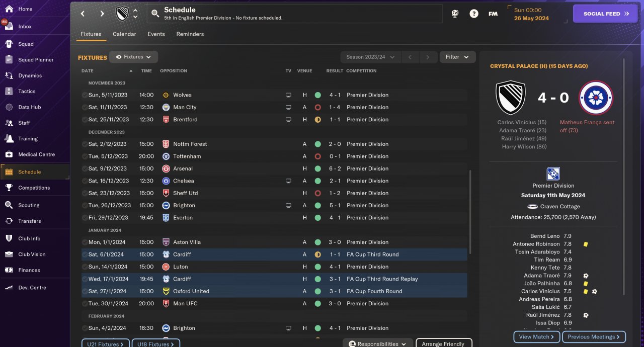
Task: Expand the Fixtures view dropdown
Action: pos(133,57)
